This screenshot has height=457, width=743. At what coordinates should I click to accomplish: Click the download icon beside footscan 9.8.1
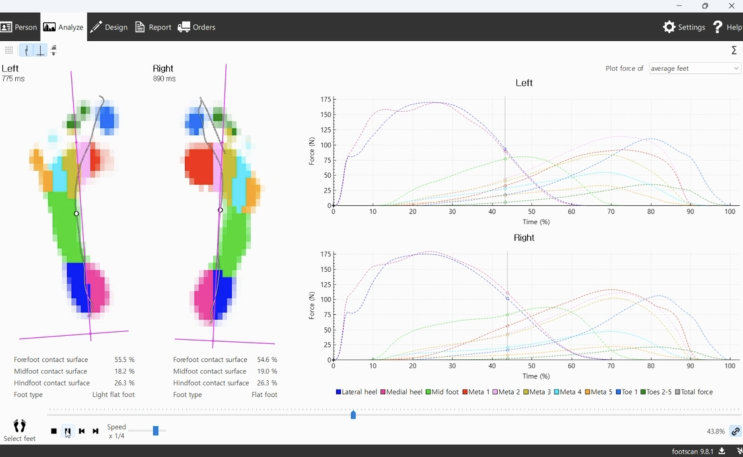tap(722, 451)
